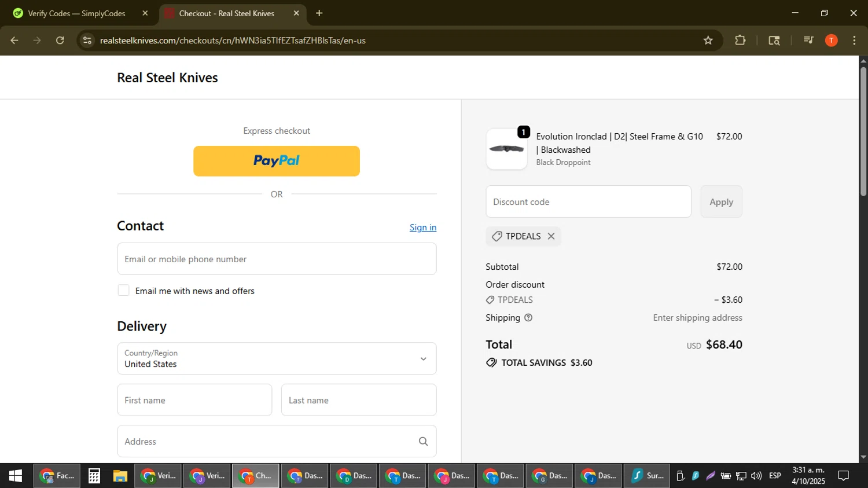This screenshot has height=488, width=868.
Task: Click the scroll down arrow of the scrollbar
Action: 863,457
